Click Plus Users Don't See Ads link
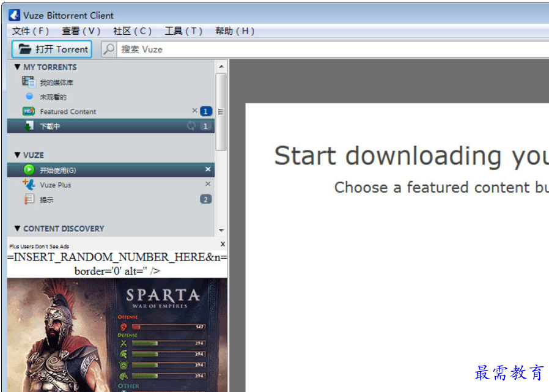Viewport: 549px width, 392px height. [39, 246]
